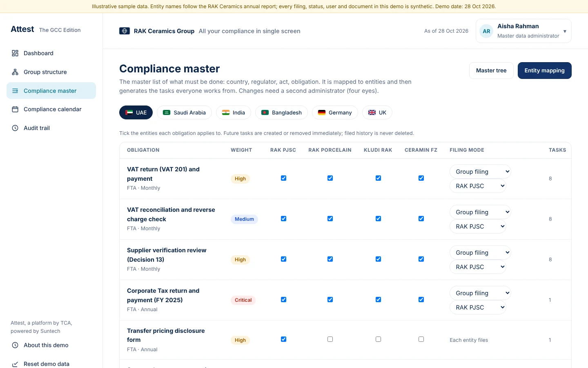Untick RAK Porcelain for VAT reconciliation check
588x368 pixels.
pyautogui.click(x=330, y=219)
